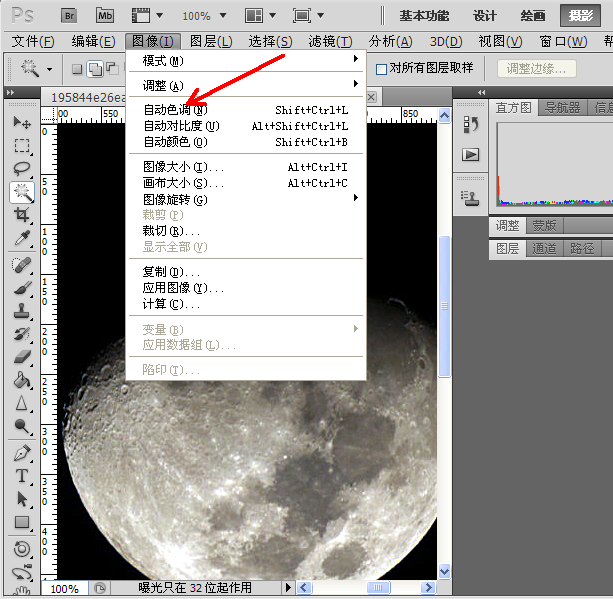Click 自动色调(N) menu item
This screenshot has height=599, width=613.
246,110
